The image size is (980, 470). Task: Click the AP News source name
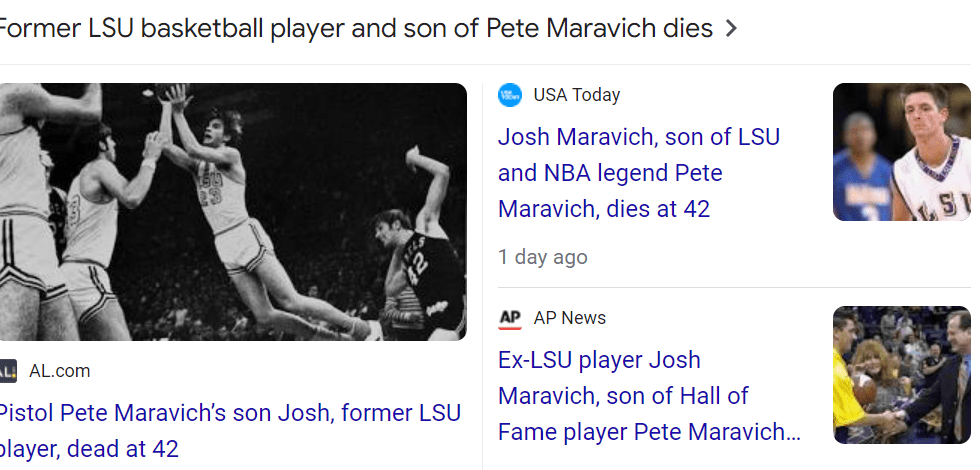tap(569, 318)
